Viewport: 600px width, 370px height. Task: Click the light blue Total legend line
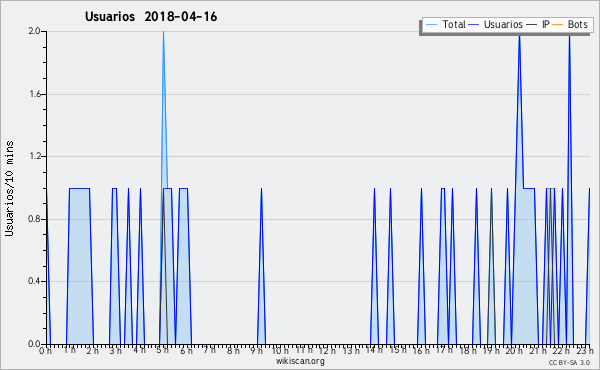tap(432, 25)
